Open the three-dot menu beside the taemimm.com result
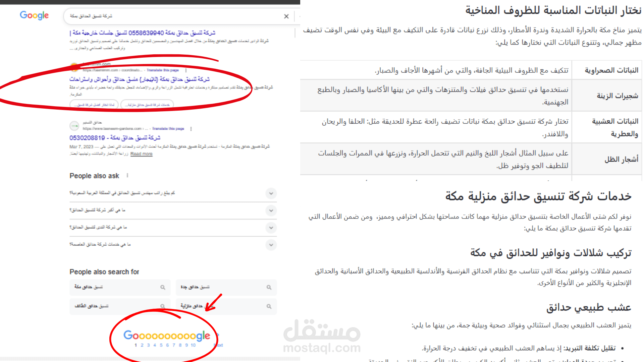 186,70
